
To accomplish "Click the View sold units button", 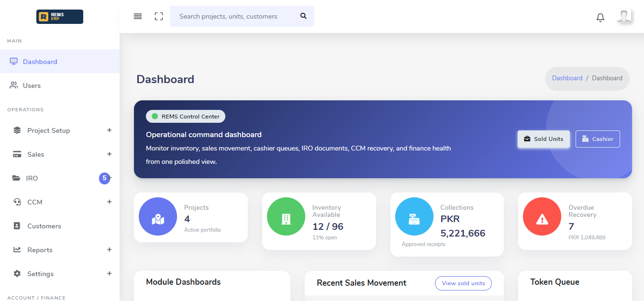I will (x=463, y=283).
